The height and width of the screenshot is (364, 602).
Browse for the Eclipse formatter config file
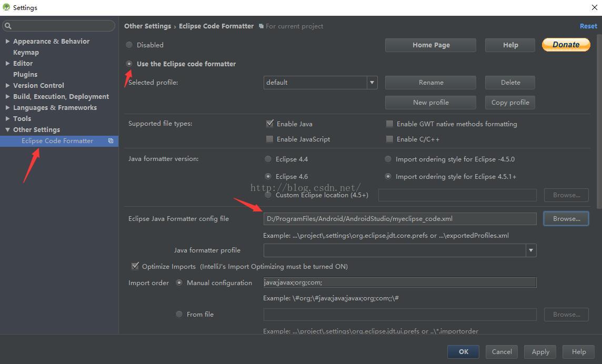[566, 219]
